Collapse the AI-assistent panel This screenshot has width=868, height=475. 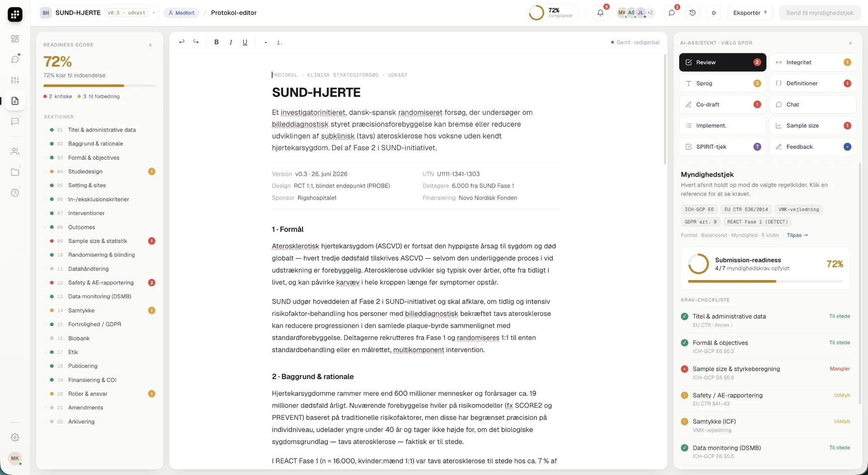coord(850,43)
